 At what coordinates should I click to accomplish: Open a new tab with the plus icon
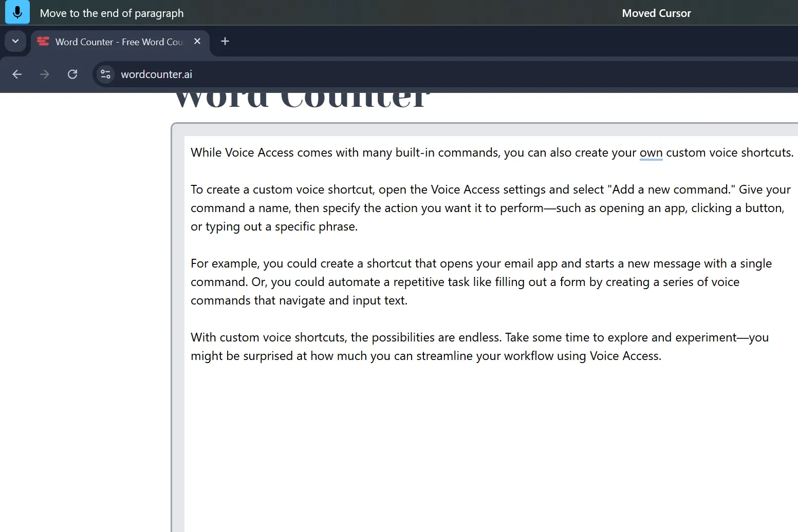[x=225, y=41]
